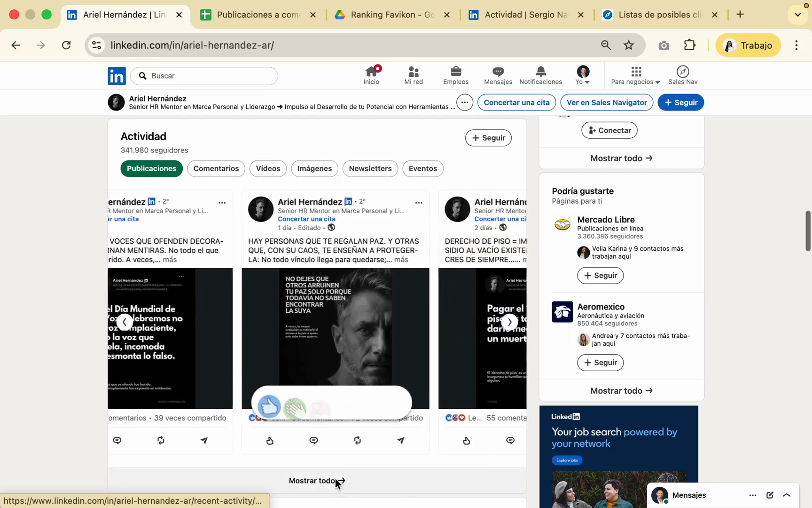Expand the Para negocios menu
The width and height of the screenshot is (812, 508).
635,75
